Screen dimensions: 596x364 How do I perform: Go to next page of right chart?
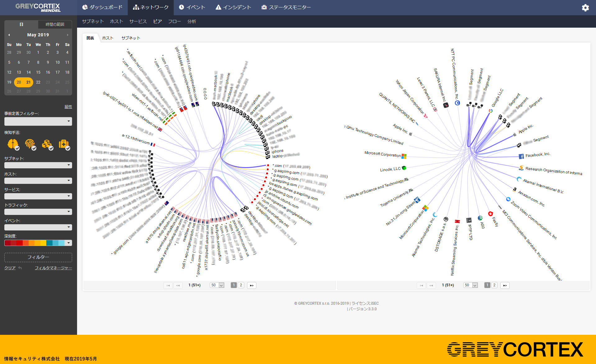pyautogui.click(x=505, y=285)
